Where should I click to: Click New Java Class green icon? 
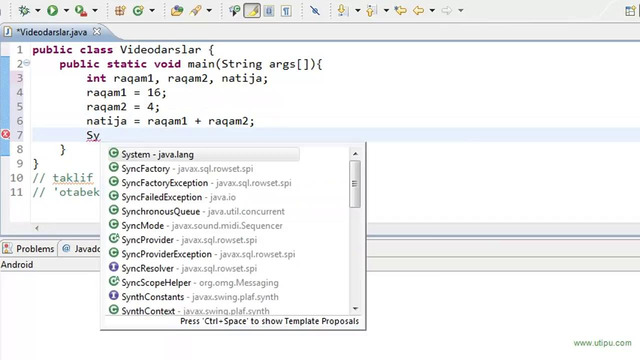click(x=138, y=10)
